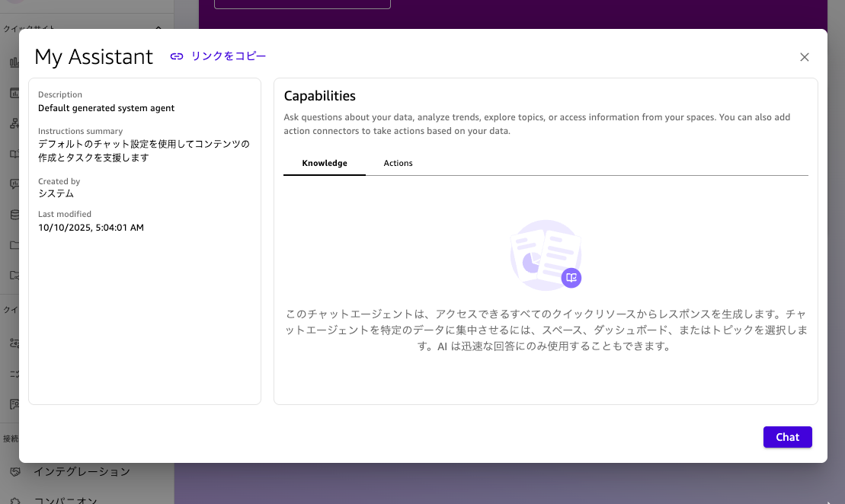Click the bar chart icon in sidebar
845x504 pixels.
(x=14, y=62)
